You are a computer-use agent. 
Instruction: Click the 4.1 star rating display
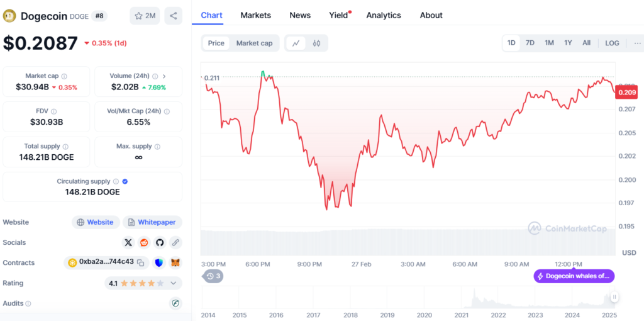[x=136, y=283]
